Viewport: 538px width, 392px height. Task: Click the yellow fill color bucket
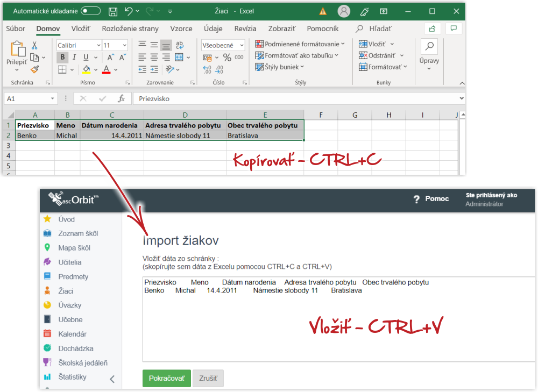tap(86, 69)
